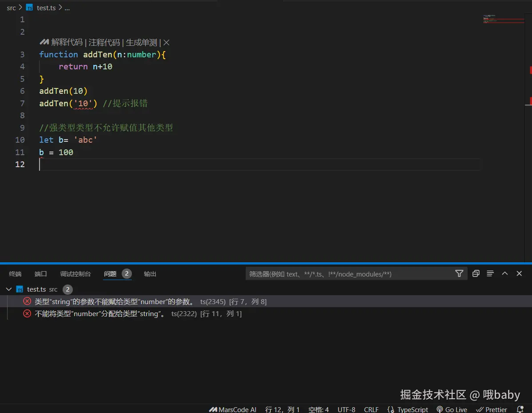Image resolution: width=532 pixels, height=413 pixels.
Task: Change the UTF-8 file encoding
Action: click(346, 409)
